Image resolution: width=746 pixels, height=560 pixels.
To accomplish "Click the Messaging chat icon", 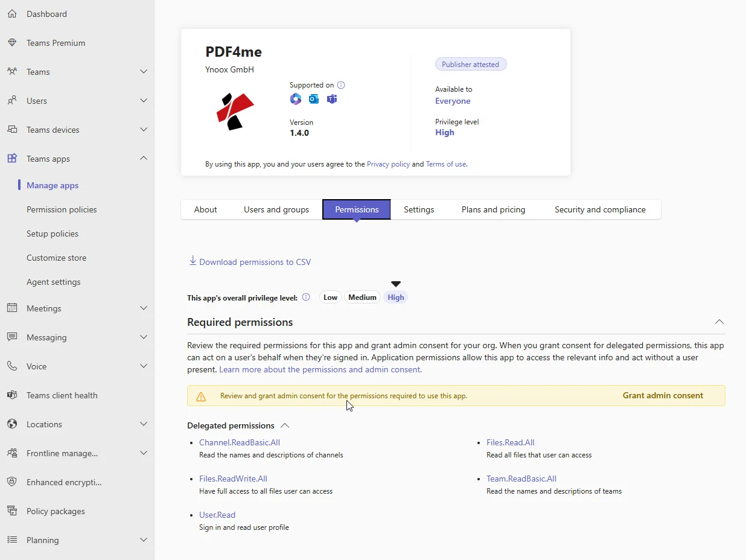I will point(12,337).
